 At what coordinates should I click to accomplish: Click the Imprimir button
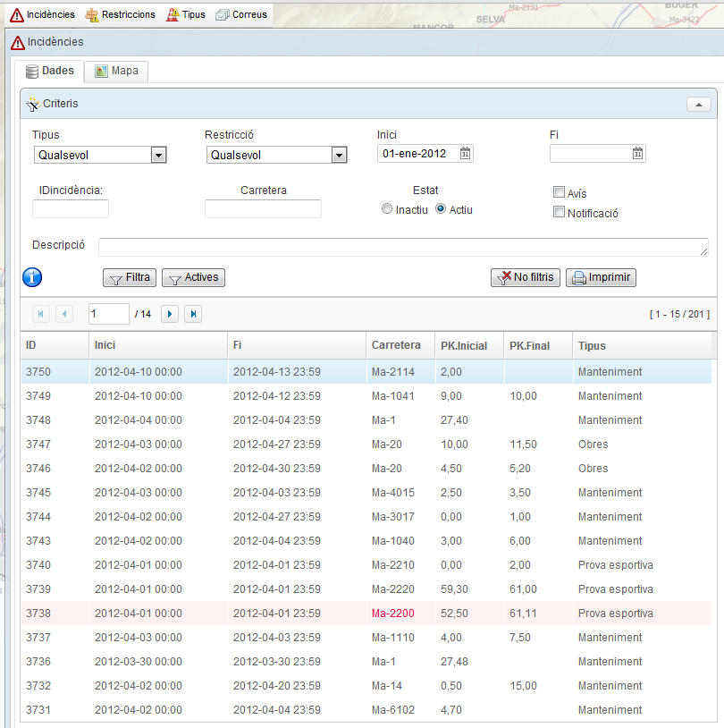coord(601,277)
